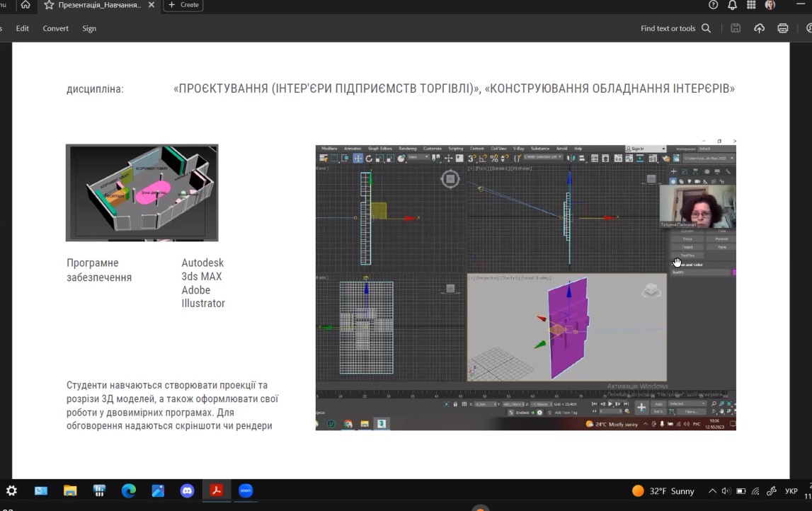Open the Edit menu
812x511 pixels.
point(23,28)
